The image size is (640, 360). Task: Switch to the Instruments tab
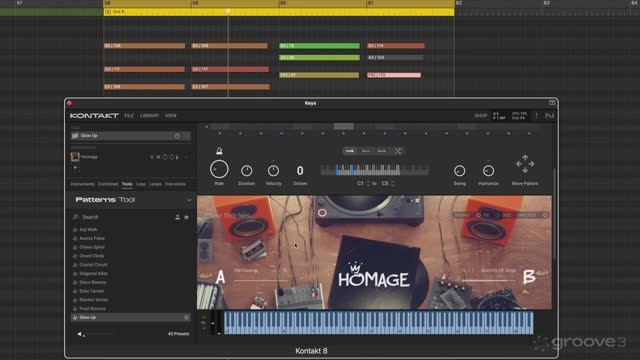tap(82, 184)
